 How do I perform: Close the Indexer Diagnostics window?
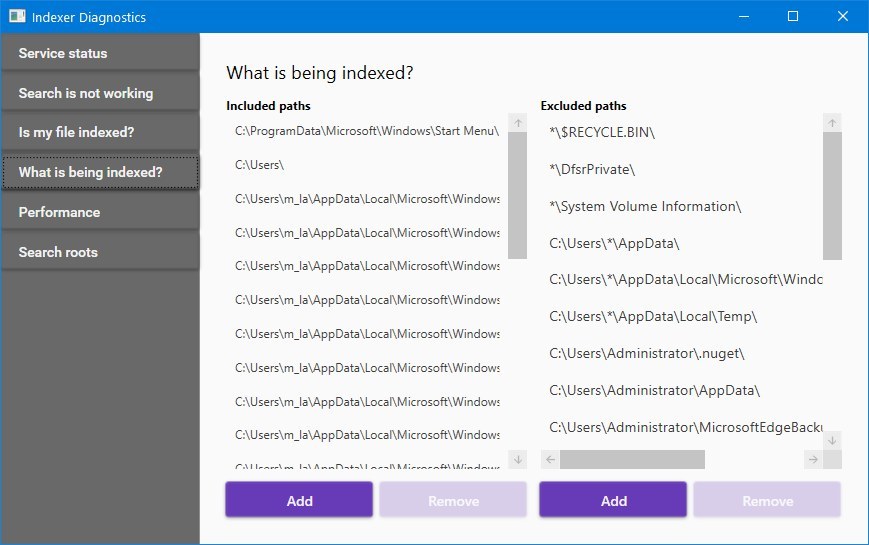(842, 17)
